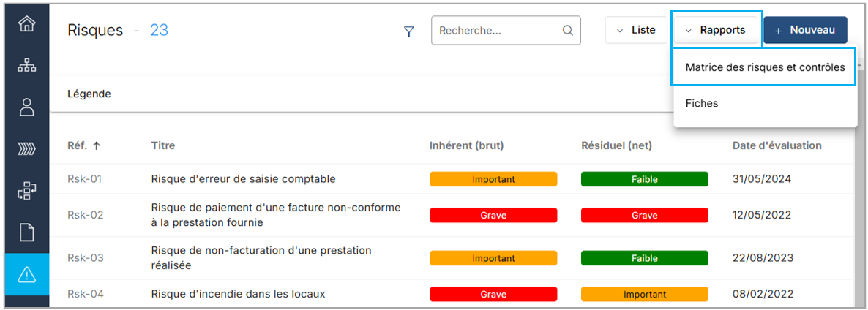
Task: Click the Nouveau button
Action: [805, 30]
